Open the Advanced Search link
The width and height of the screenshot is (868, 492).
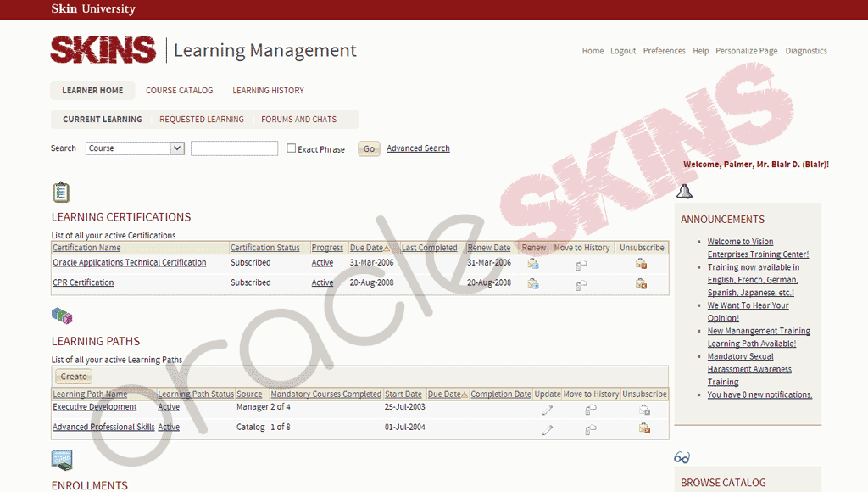click(x=418, y=148)
